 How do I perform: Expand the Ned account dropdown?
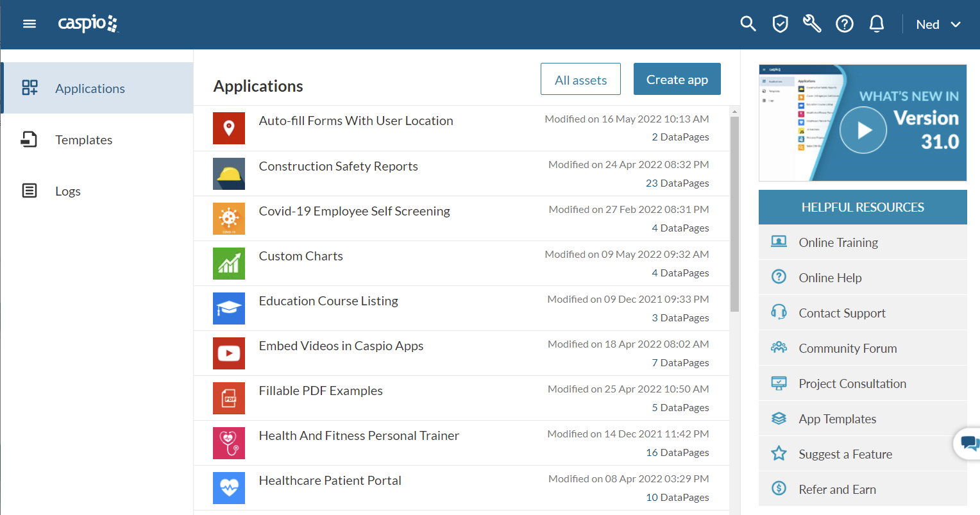tap(938, 24)
